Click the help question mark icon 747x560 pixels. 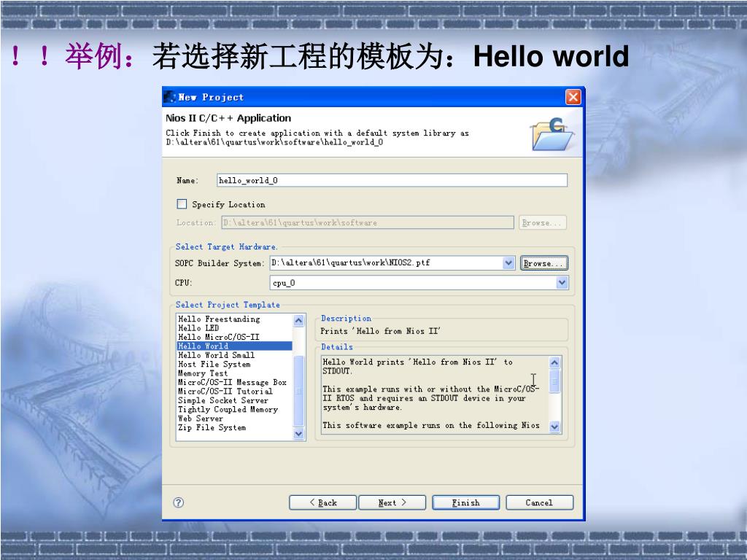pyautogui.click(x=178, y=502)
